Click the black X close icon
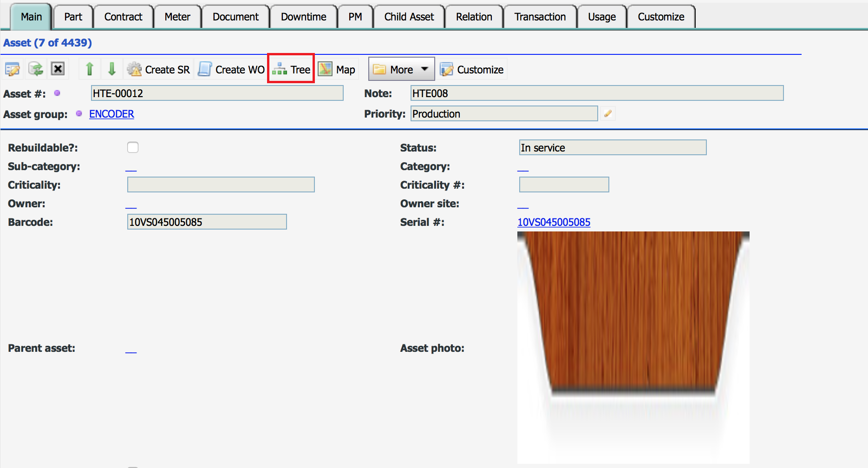Viewport: 868px width, 468px height. [58, 69]
